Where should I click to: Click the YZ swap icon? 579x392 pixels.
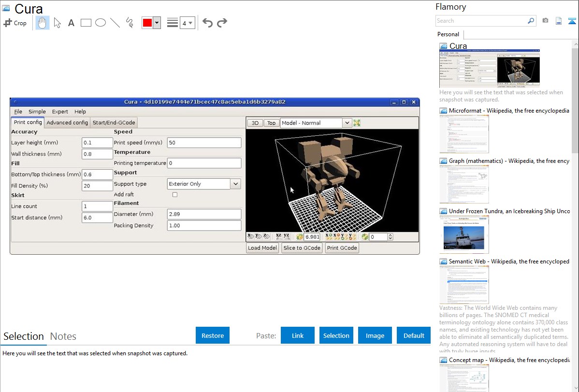[x=287, y=237]
